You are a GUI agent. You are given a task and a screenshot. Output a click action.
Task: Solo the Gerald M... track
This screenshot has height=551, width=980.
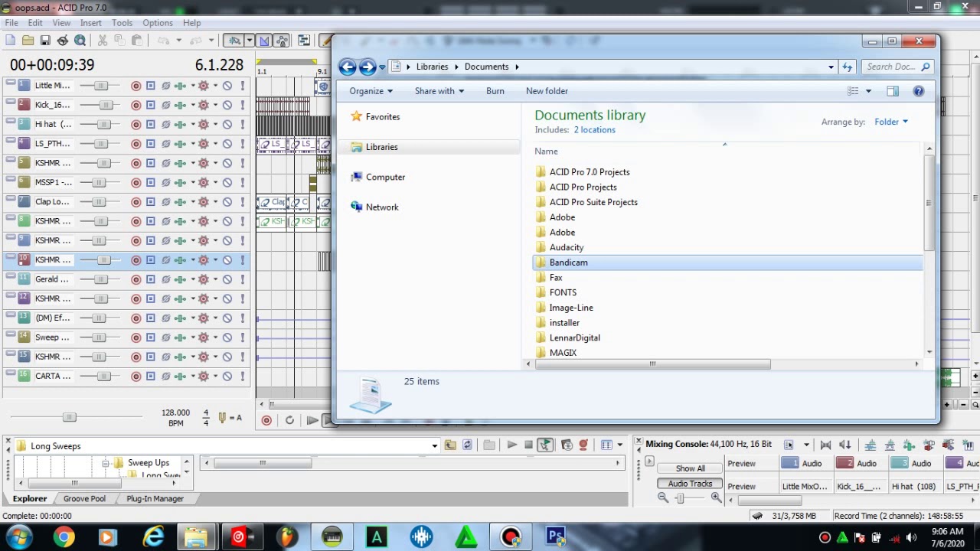(x=243, y=279)
